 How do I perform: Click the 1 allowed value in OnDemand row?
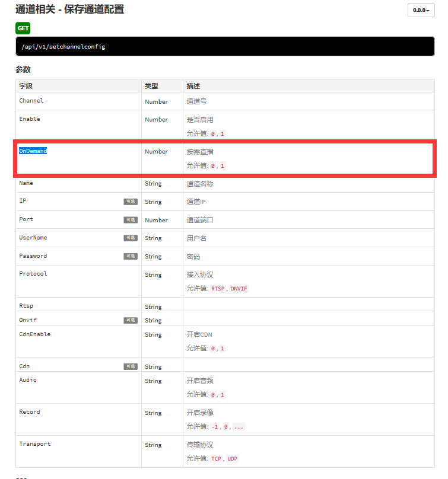[x=223, y=166]
